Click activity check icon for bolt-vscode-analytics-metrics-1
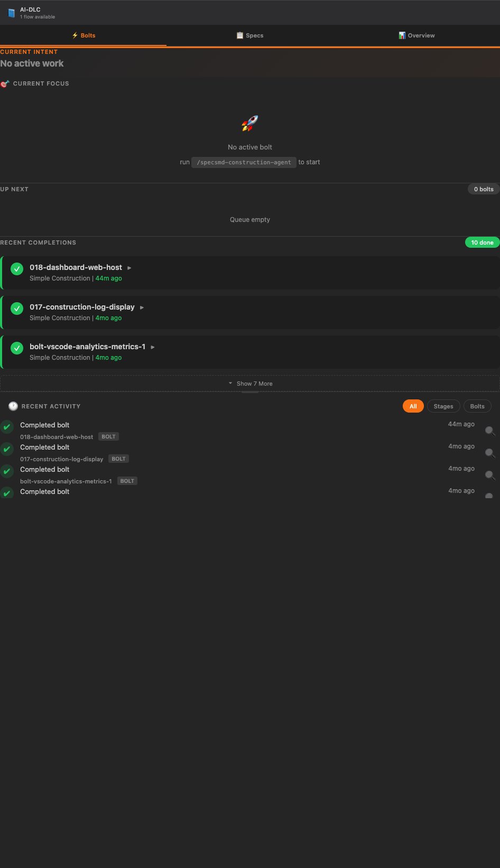500x868 pixels. [7, 471]
